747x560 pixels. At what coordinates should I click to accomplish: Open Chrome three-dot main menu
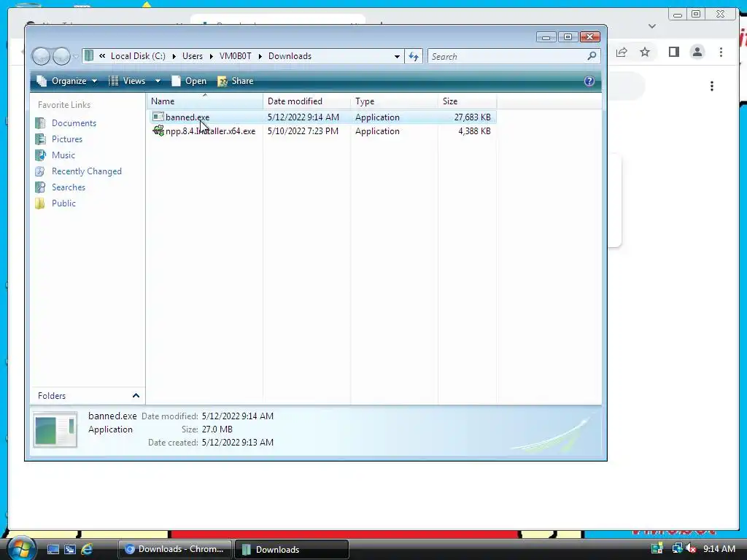point(721,52)
